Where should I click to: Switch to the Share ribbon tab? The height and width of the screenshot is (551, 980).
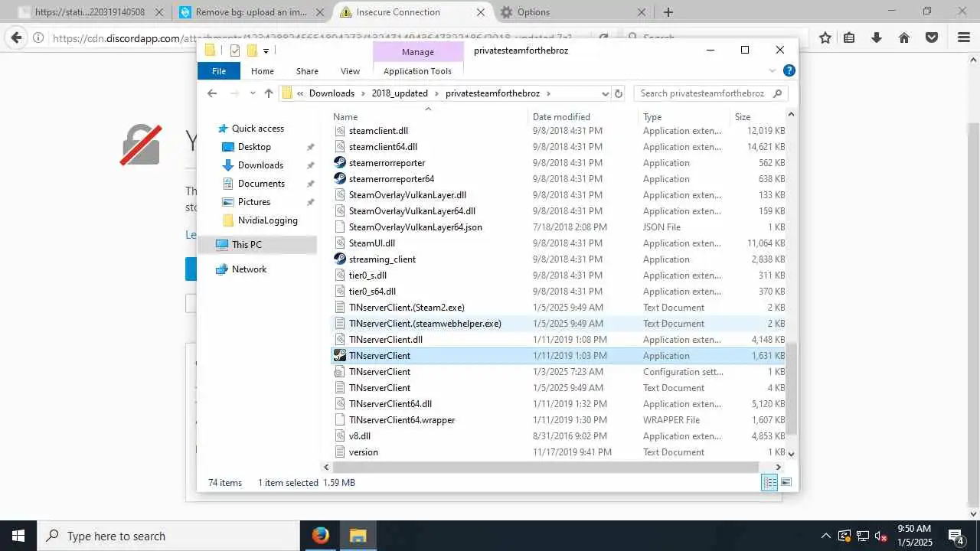(x=307, y=70)
